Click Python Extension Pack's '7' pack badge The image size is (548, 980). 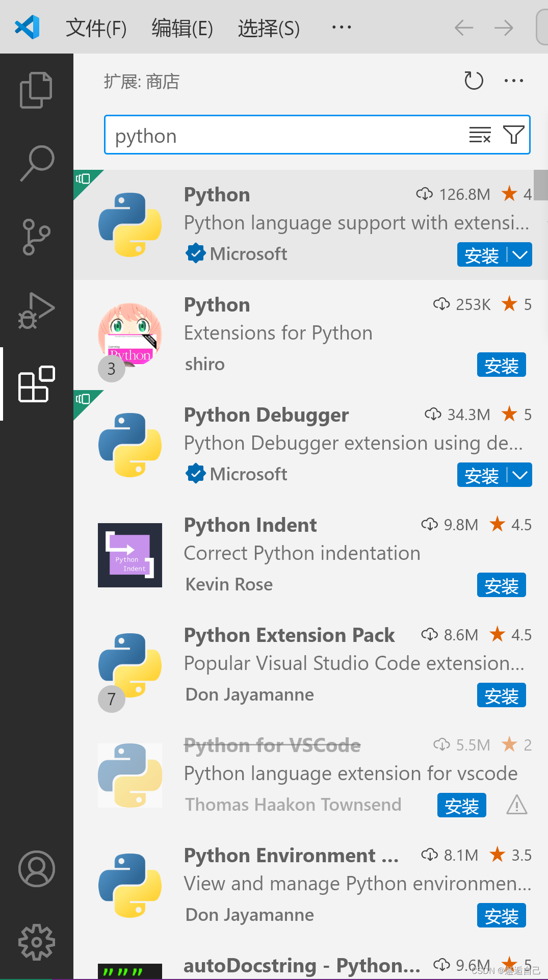(x=112, y=699)
